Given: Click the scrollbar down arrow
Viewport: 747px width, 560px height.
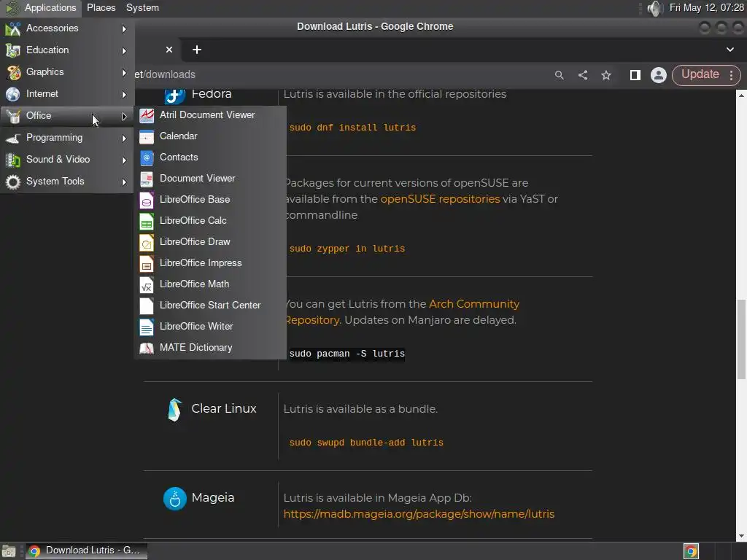Looking at the screenshot, I should coord(741,537).
